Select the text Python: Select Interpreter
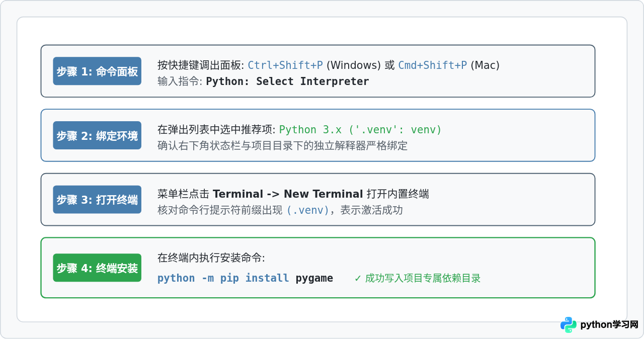Viewport: 644px width, 339px height. tap(287, 81)
